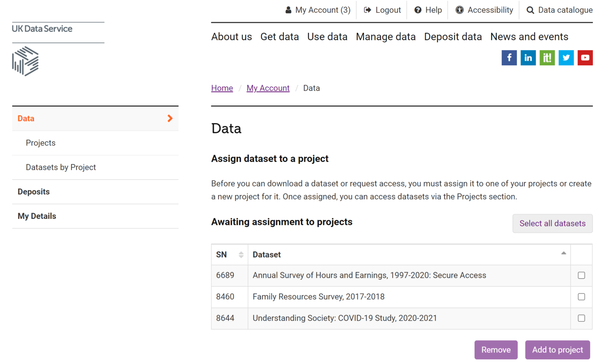Switch to the Deposits section
Viewport: 601px width, 364px height.
point(34,192)
